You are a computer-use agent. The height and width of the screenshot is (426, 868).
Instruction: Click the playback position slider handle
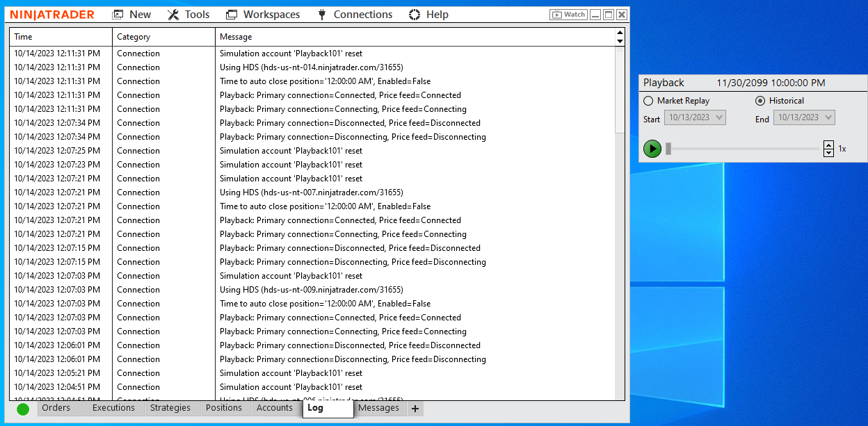pos(668,149)
